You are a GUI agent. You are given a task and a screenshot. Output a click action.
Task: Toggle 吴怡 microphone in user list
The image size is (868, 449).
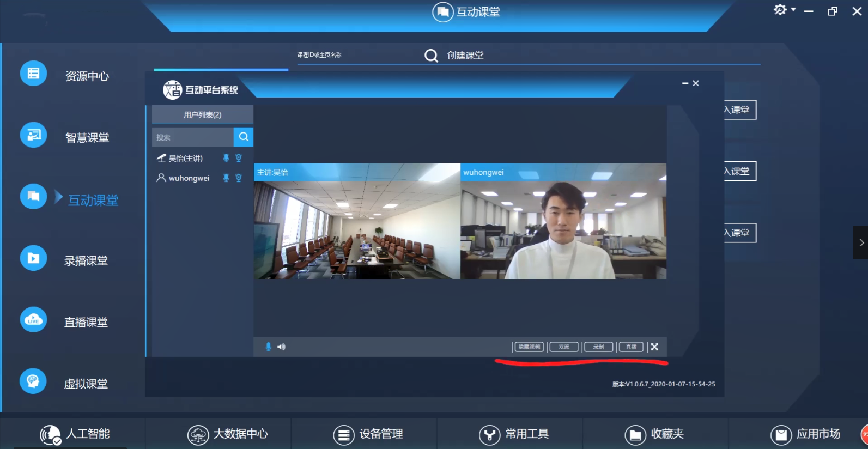pyautogui.click(x=226, y=158)
